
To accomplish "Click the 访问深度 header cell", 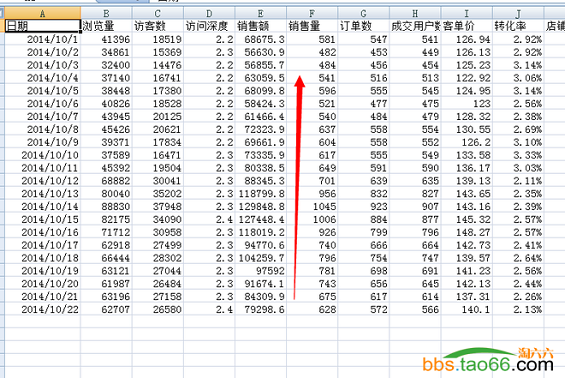I will [209, 26].
